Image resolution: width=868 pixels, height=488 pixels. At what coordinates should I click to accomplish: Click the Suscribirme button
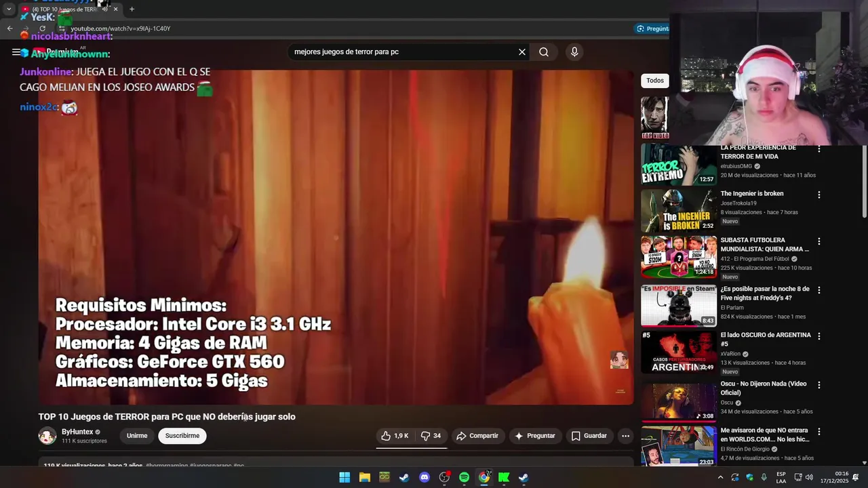[182, 436]
